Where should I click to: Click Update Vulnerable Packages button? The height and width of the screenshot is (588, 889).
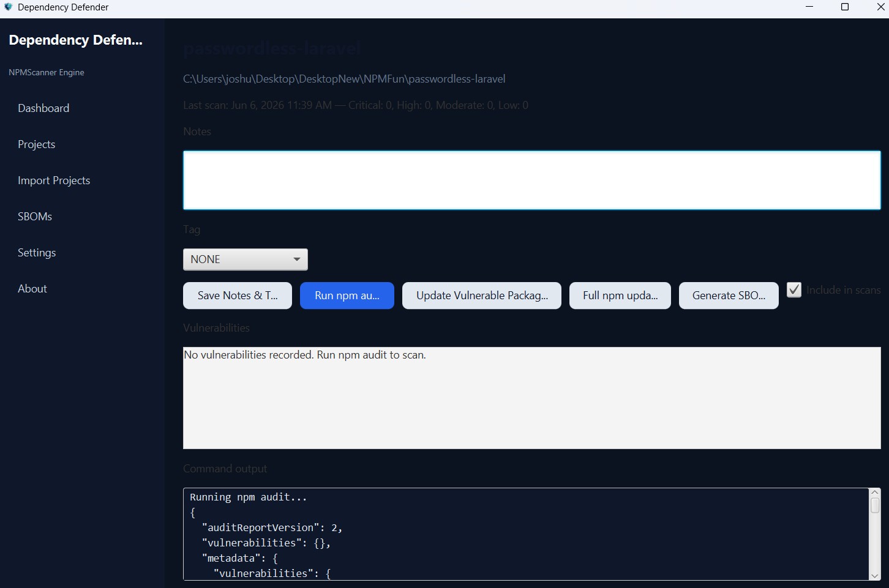click(x=482, y=296)
